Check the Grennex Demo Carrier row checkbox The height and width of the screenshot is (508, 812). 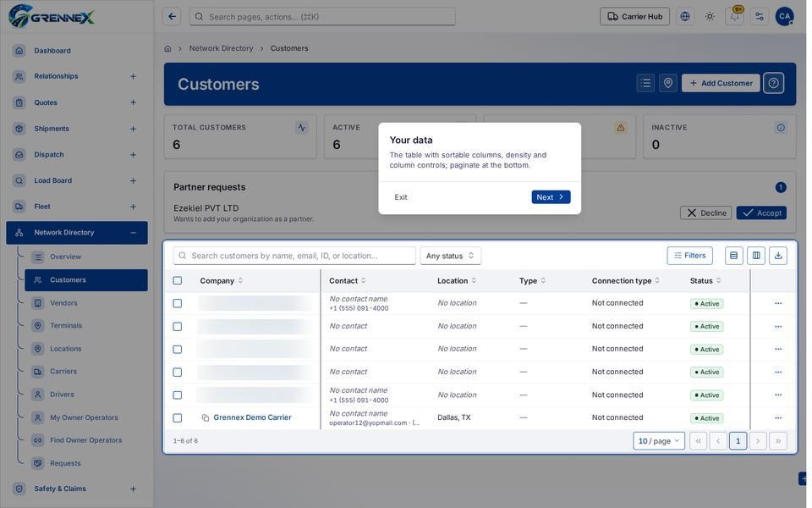point(178,417)
